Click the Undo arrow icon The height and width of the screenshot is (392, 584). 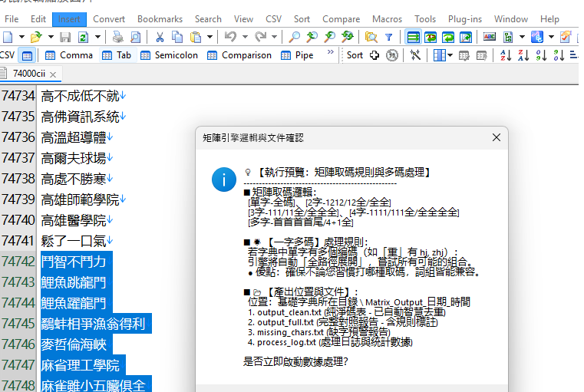pyautogui.click(x=229, y=36)
